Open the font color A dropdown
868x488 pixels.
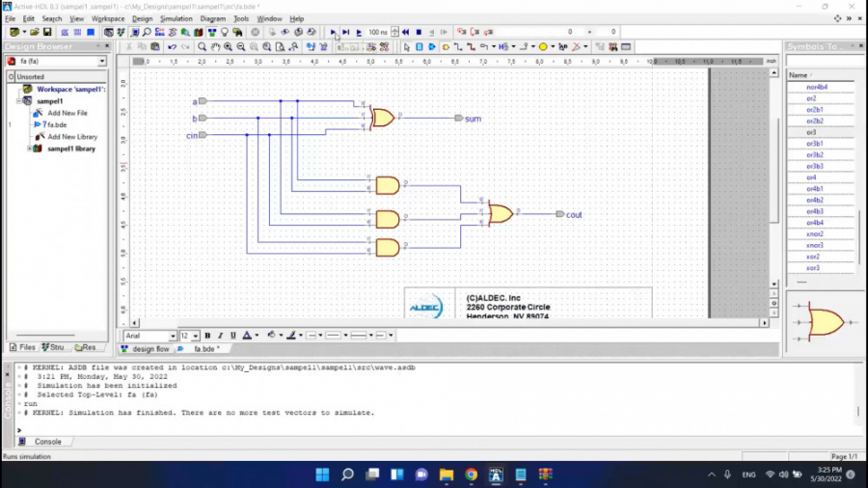coord(258,336)
